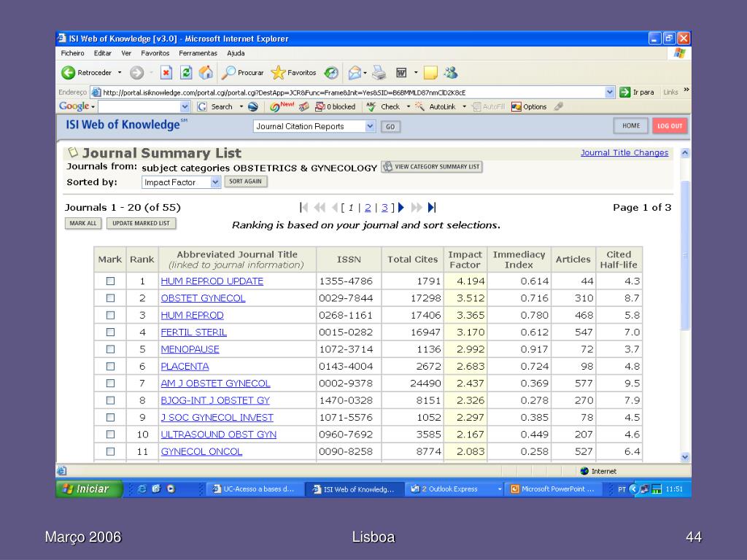Image resolution: width=747 pixels, height=560 pixels.
Task: Open the browser History icon
Action: 331,72
